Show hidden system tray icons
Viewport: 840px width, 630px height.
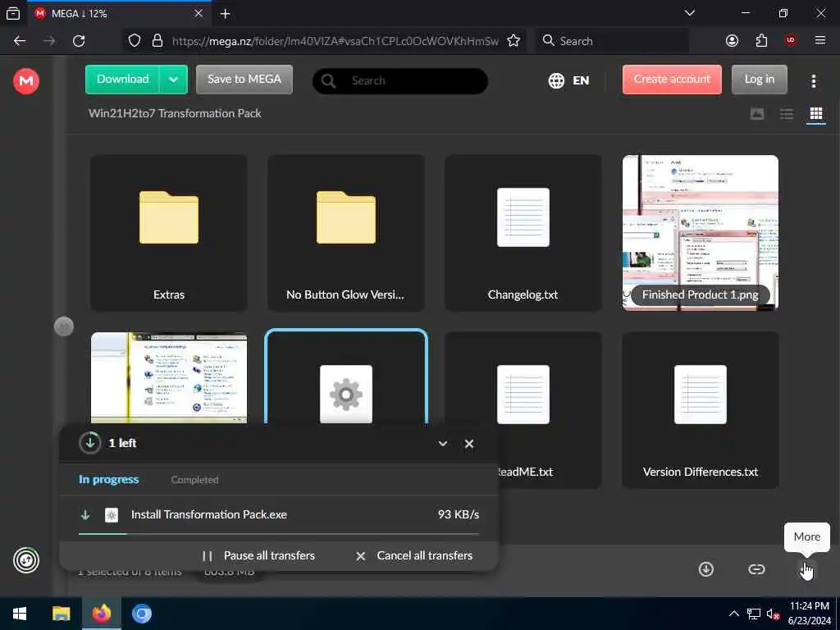click(734, 614)
